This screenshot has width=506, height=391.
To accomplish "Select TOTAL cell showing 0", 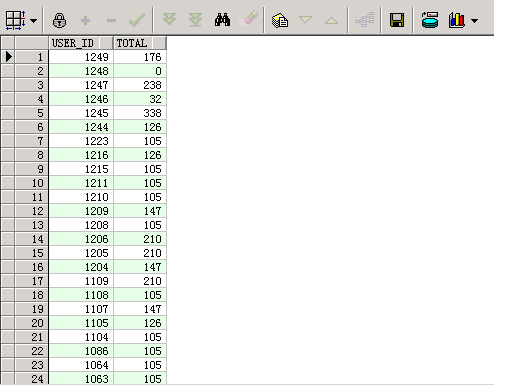I will (140, 71).
